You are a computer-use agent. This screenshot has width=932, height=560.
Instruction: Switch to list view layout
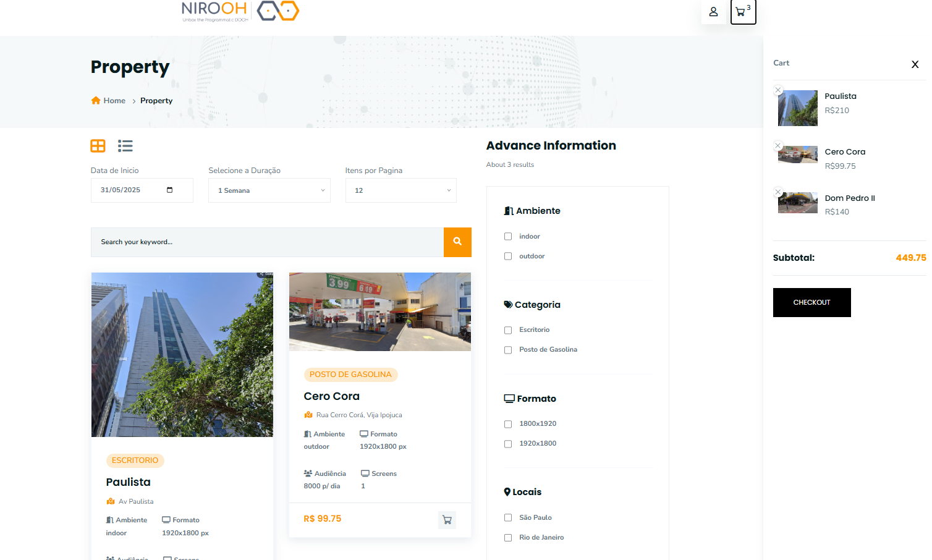tap(125, 146)
